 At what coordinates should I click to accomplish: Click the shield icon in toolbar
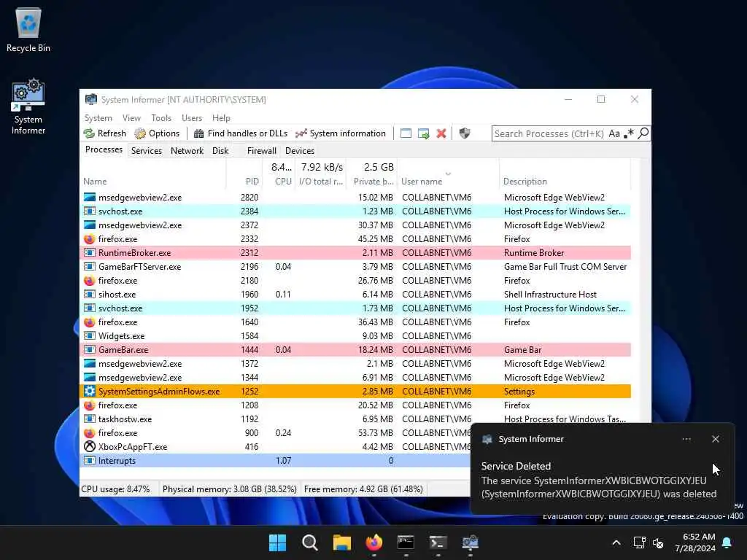465,133
